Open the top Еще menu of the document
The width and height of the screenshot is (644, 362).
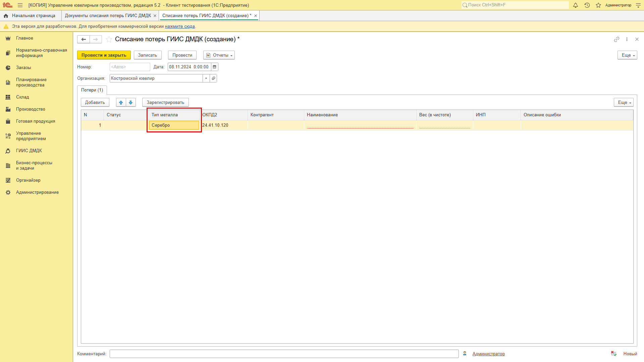(627, 55)
